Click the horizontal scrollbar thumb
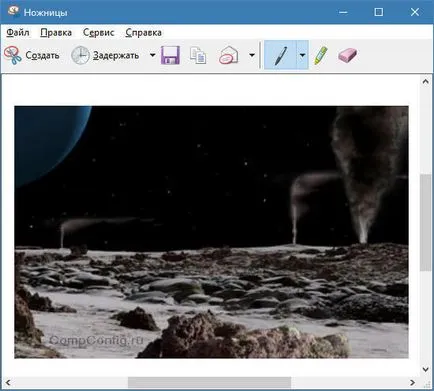The height and width of the screenshot is (391, 434). 209,382
